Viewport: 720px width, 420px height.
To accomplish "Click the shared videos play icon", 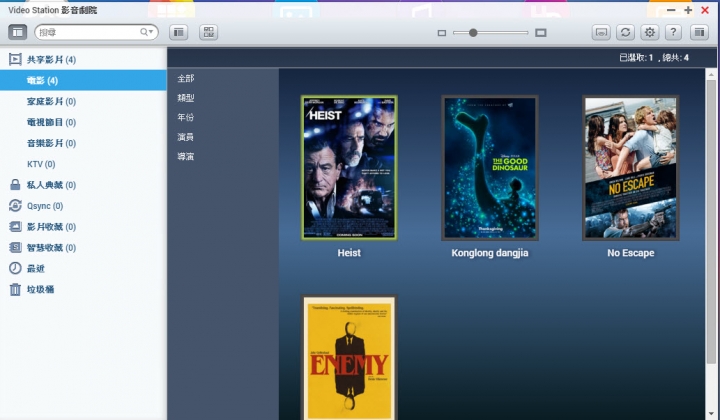I will 15,59.
